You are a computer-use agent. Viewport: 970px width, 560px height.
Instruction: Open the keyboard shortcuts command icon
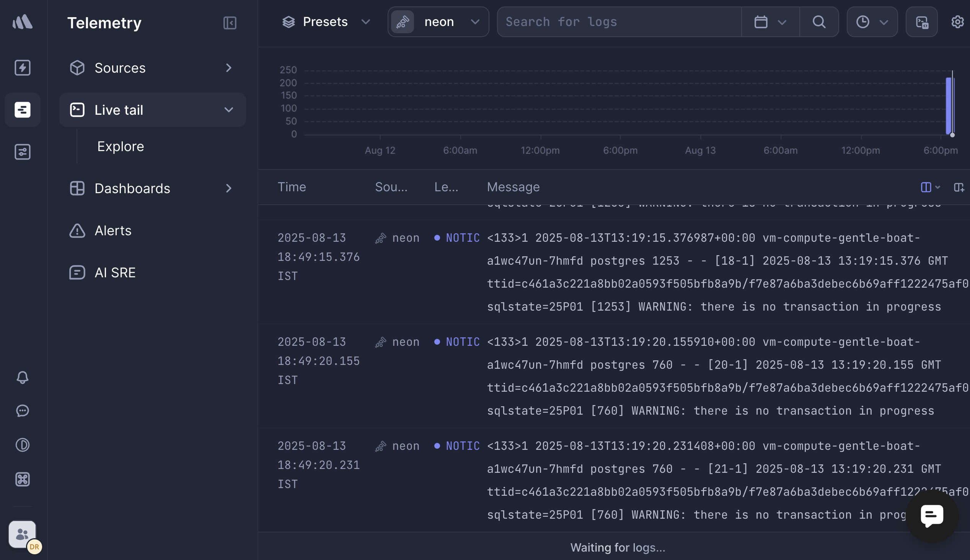(22, 479)
